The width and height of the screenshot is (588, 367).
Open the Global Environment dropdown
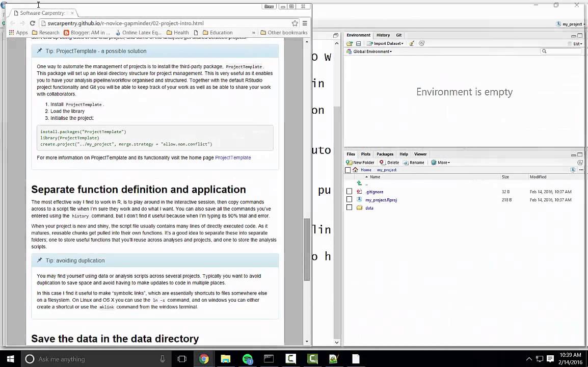click(369, 51)
